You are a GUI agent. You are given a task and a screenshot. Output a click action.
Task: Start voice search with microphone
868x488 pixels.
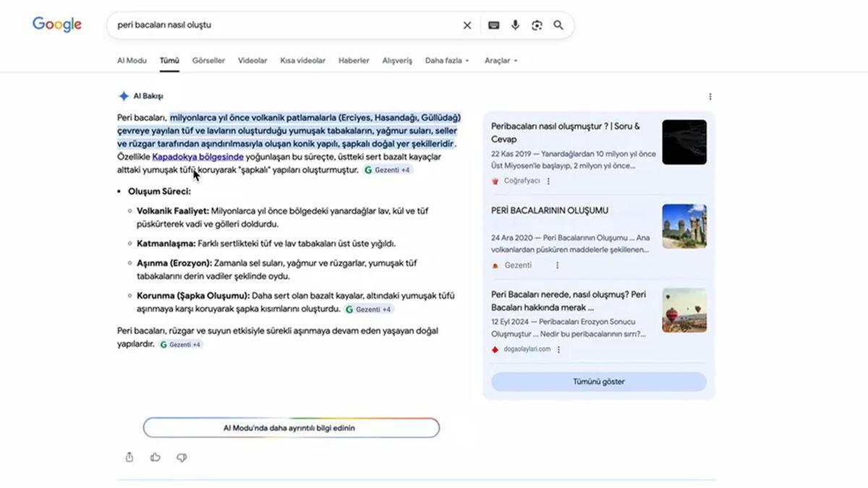pyautogui.click(x=515, y=25)
